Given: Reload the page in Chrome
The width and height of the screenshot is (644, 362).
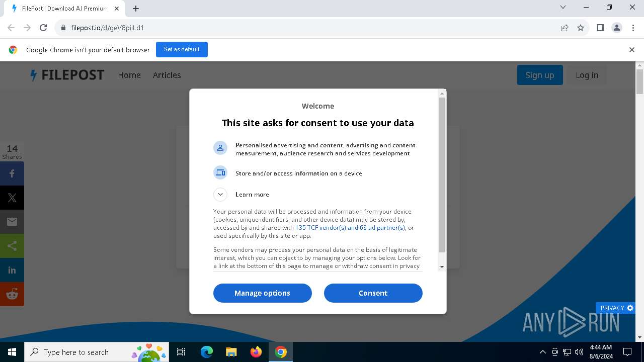Looking at the screenshot, I should (x=43, y=28).
